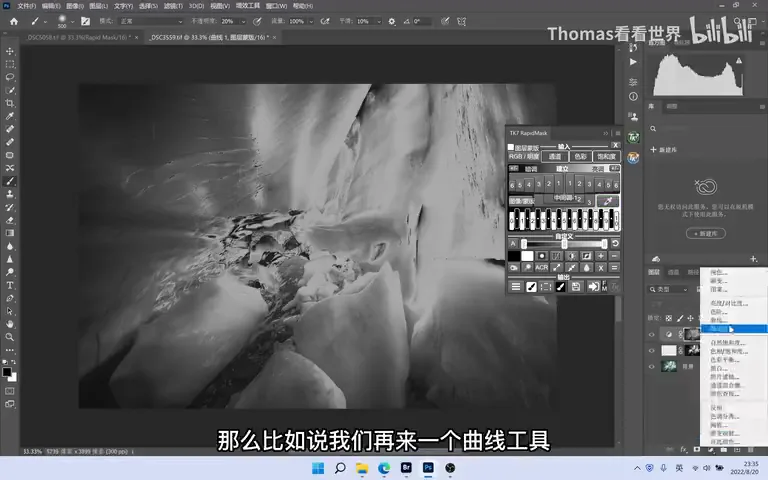
Task: Click ACR button in TK7 panel
Action: click(541, 267)
